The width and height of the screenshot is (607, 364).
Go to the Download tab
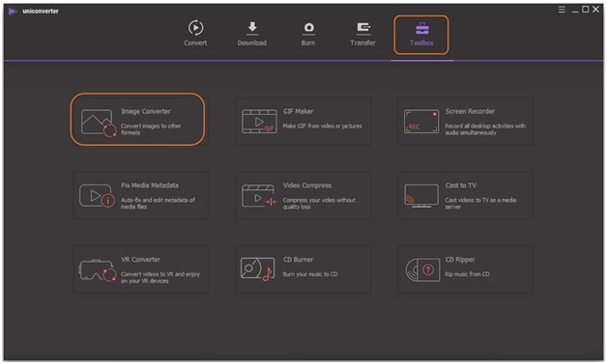pos(252,34)
